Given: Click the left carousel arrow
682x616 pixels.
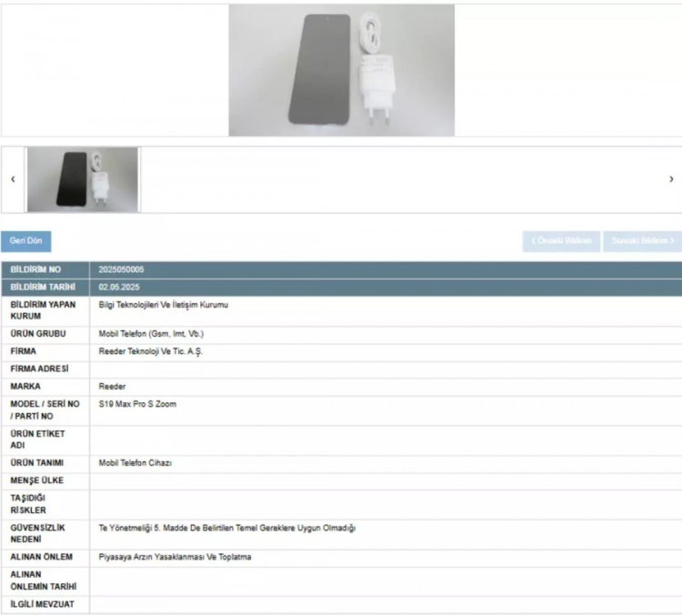Looking at the screenshot, I should coord(13,179).
